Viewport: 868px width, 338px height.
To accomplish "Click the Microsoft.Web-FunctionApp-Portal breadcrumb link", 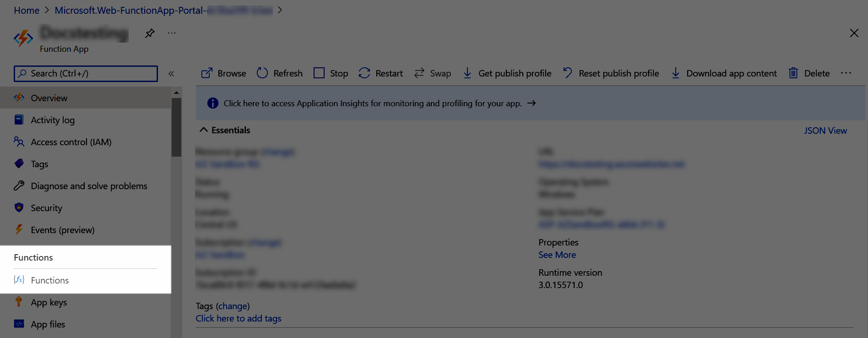I will click(163, 10).
